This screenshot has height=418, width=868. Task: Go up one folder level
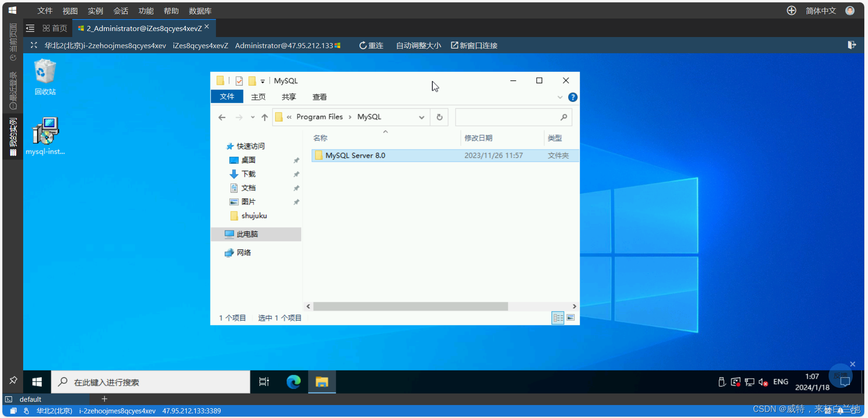tap(265, 117)
